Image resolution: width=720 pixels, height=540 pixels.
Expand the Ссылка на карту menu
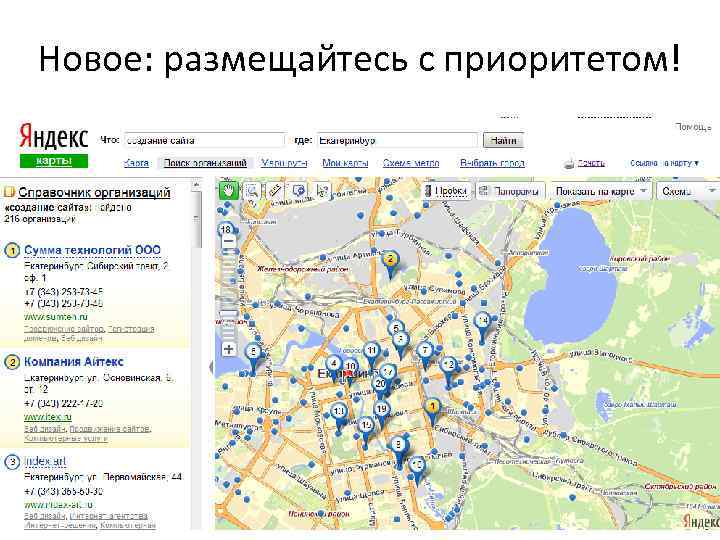coord(664,163)
